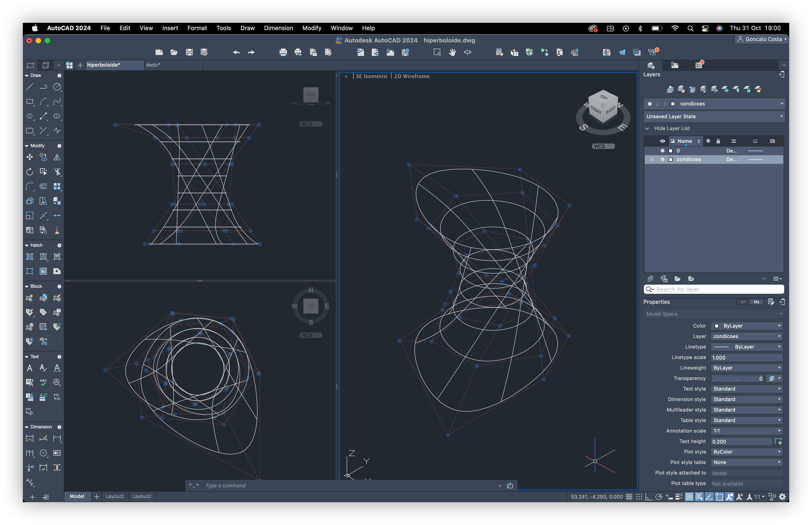
Task: Select the Rectangle draw tool
Action: point(30,102)
